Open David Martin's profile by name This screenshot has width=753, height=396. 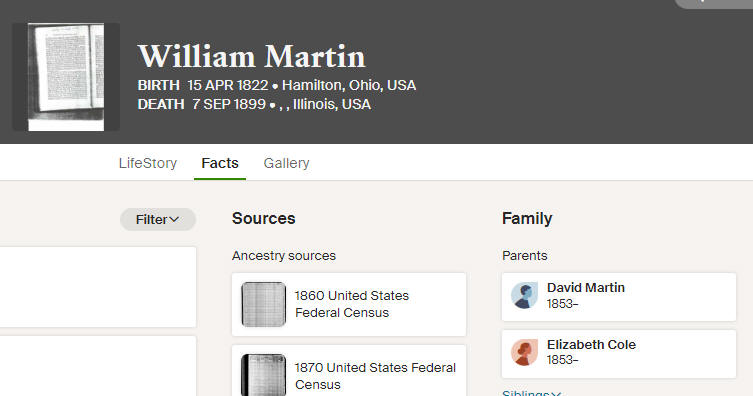coord(586,288)
